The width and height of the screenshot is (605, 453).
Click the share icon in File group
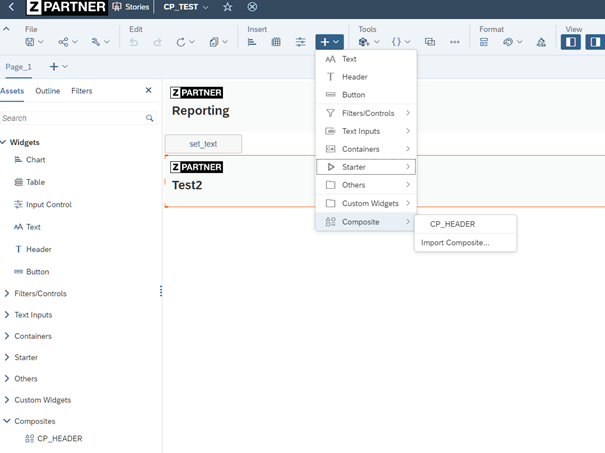tap(66, 42)
